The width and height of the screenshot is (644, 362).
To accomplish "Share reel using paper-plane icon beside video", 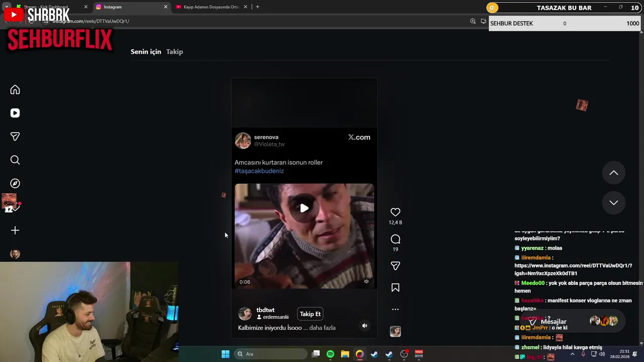I will [x=395, y=265].
